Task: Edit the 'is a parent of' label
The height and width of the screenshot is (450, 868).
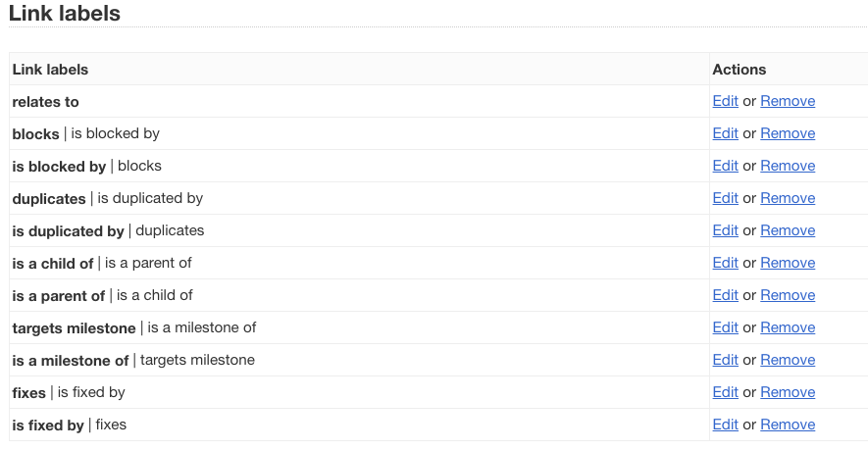Action: 725,295
